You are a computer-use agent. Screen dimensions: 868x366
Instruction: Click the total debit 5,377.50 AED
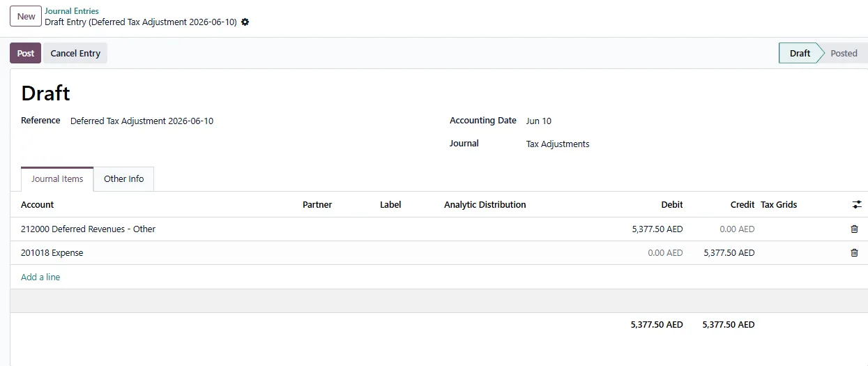pyautogui.click(x=657, y=324)
